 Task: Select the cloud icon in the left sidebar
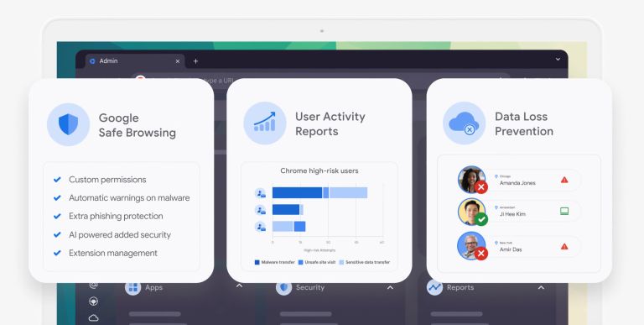(94, 317)
